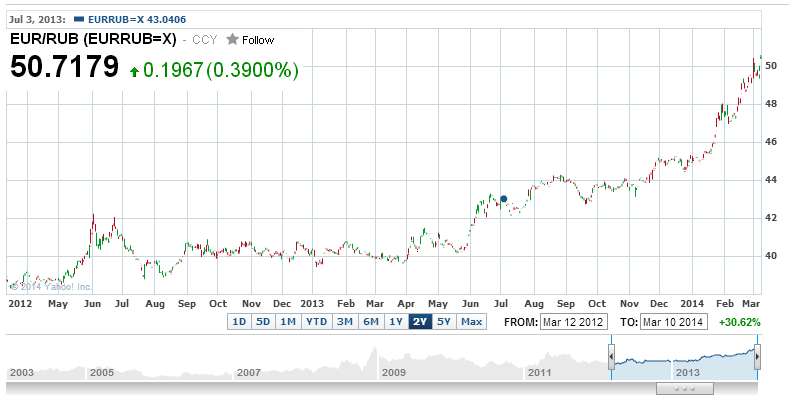Select the 1D time range
Image resolution: width=789 pixels, height=397 pixels.
tap(239, 322)
